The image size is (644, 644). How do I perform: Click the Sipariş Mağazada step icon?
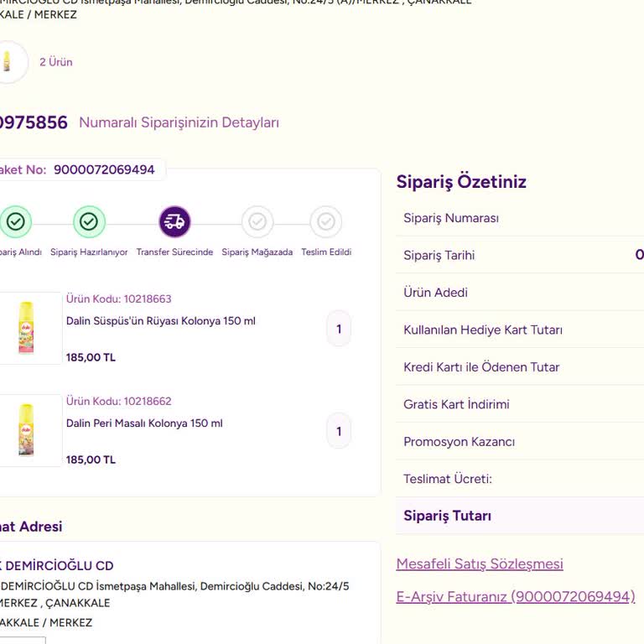[257, 221]
